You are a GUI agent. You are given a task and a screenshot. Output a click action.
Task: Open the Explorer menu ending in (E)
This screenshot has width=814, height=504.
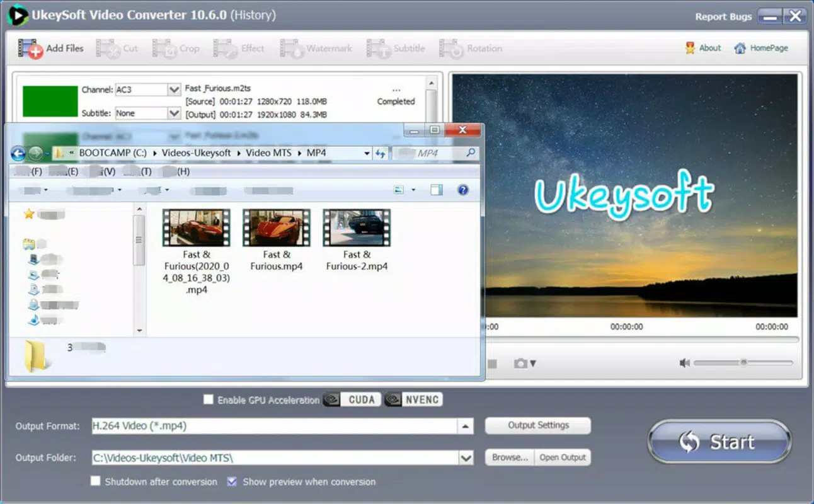63,171
